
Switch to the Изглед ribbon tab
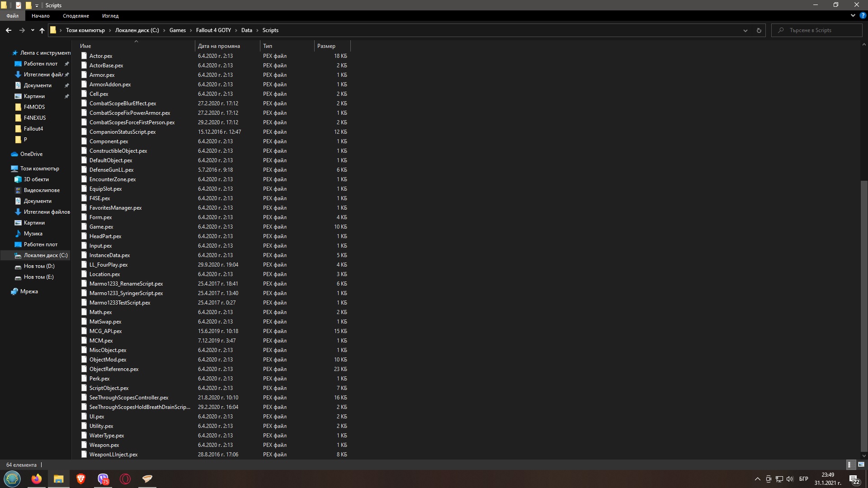click(110, 16)
